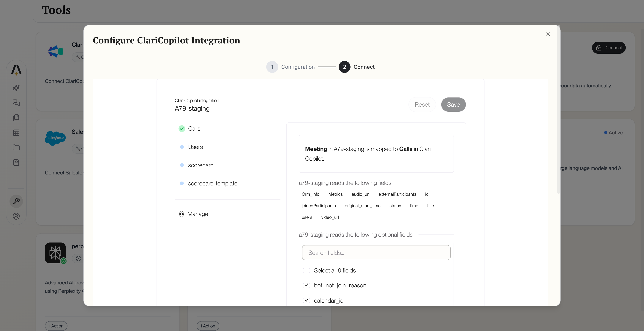Select the Users object mapping

coord(195,147)
